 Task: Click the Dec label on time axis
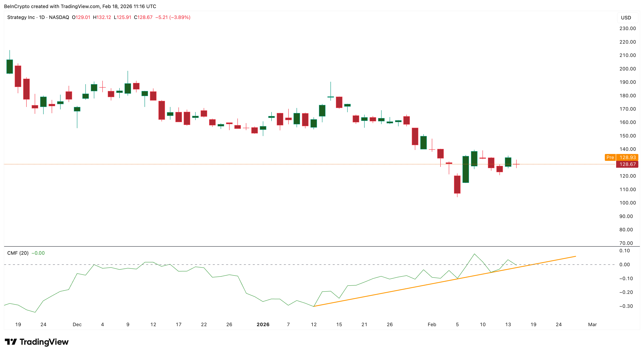tap(77, 325)
